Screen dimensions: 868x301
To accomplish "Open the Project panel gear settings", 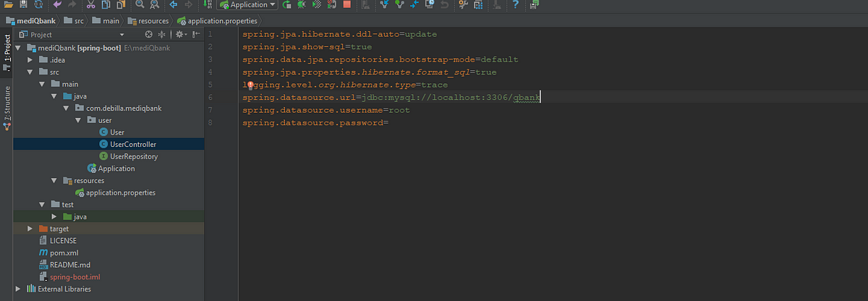I will coord(180,35).
